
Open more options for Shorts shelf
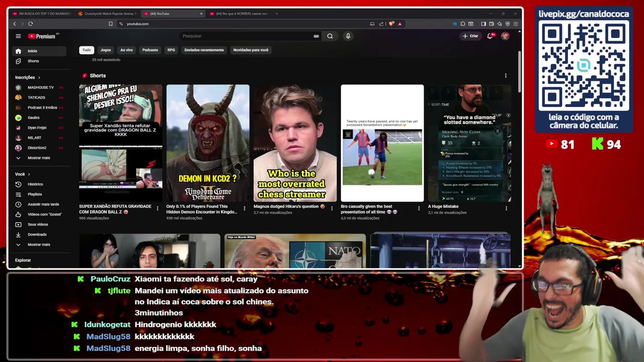click(x=506, y=76)
